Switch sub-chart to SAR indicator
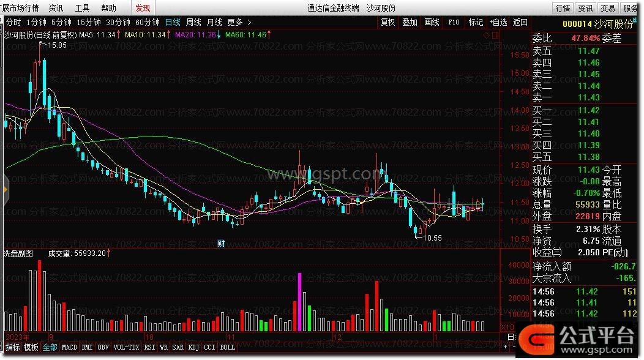Screen dimensions: 644x360 coord(178,347)
